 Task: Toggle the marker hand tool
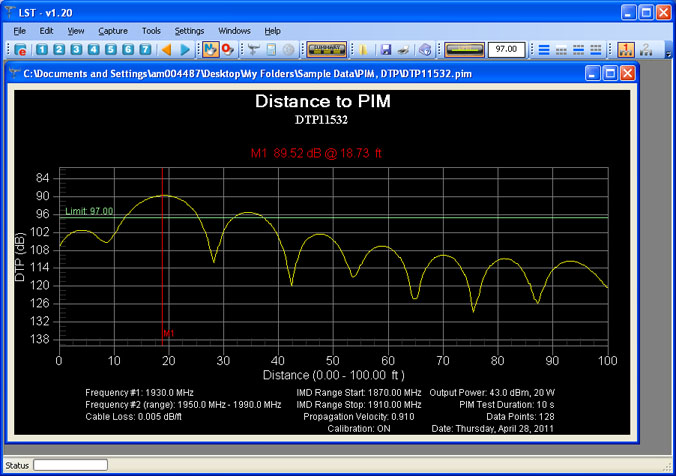[x=211, y=50]
